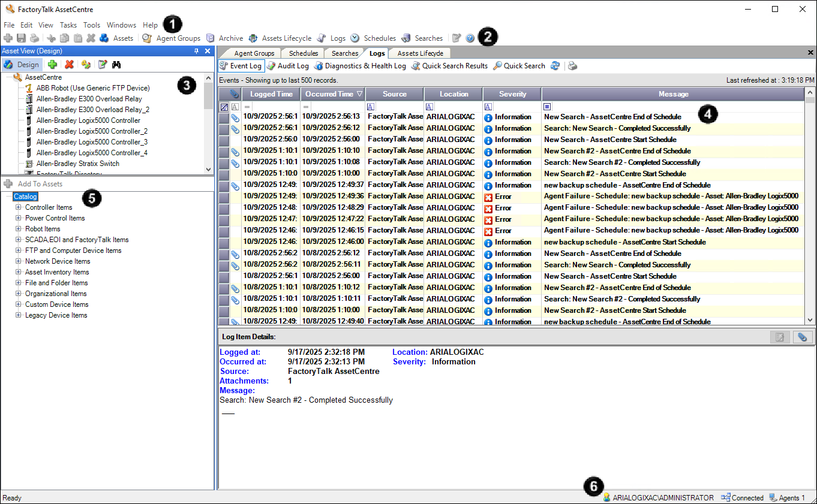Click red X delete asset icon
Viewport: 817px width, 504px height.
pyautogui.click(x=70, y=65)
